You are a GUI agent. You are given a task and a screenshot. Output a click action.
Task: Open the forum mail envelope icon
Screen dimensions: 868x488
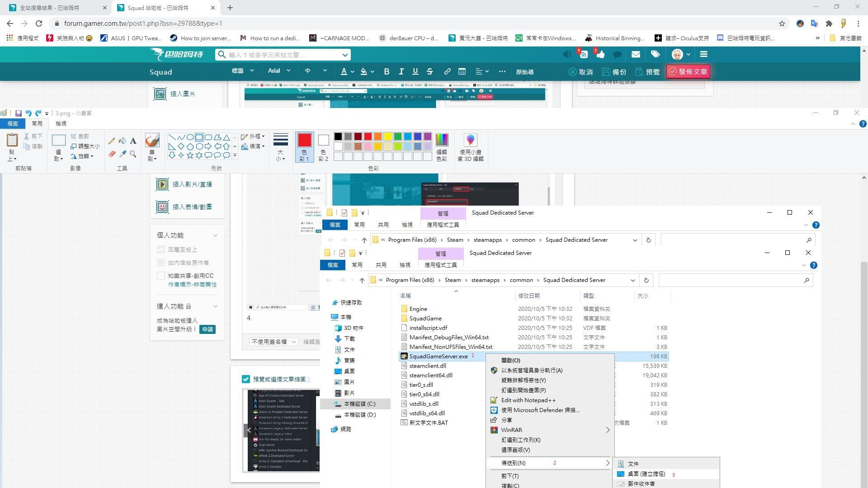coord(636,54)
